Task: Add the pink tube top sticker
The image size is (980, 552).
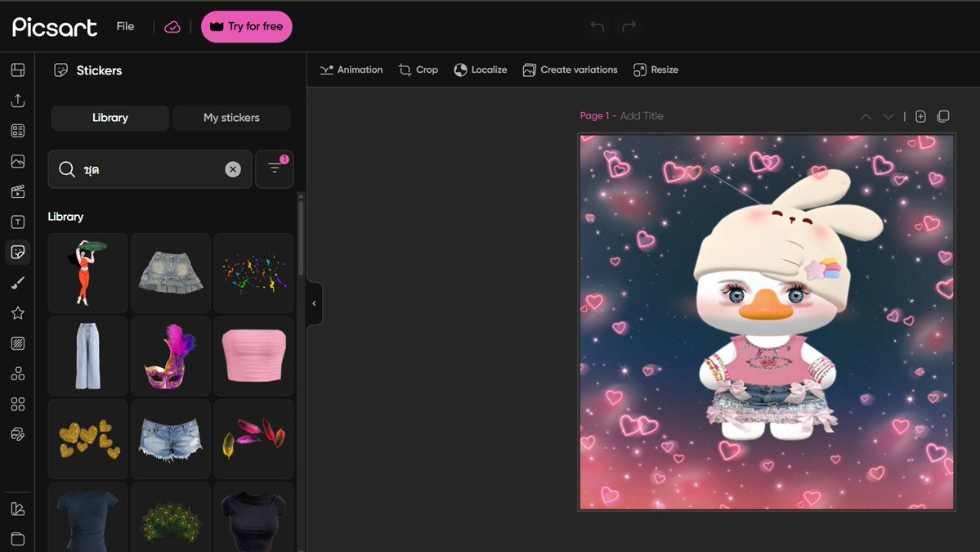Action: [253, 356]
